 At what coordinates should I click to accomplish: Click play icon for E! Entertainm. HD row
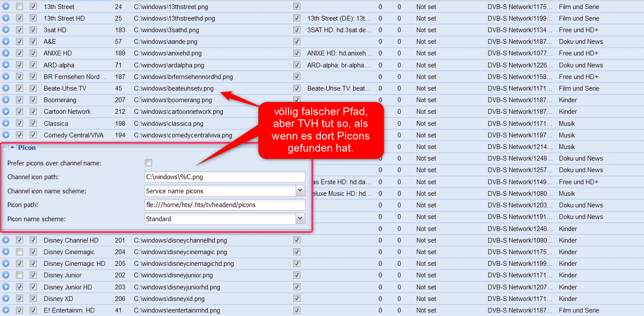click(x=6, y=310)
